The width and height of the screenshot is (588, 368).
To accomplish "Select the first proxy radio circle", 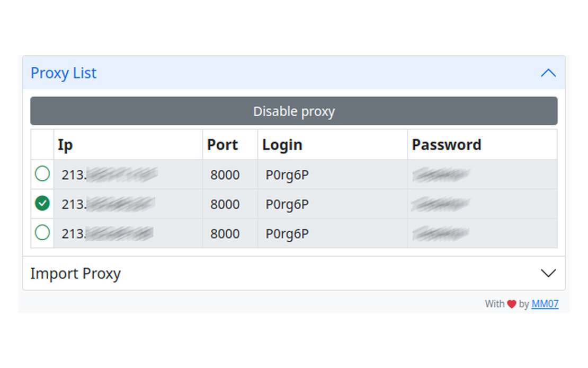I will (42, 174).
